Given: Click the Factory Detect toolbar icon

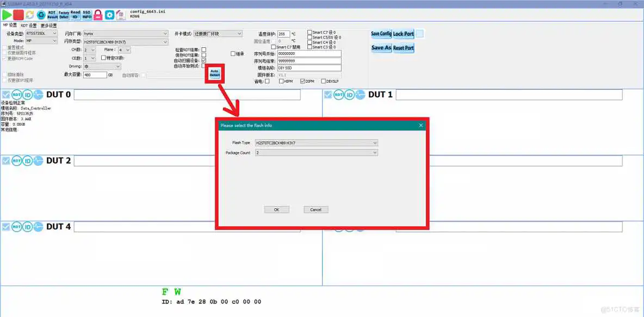Looking at the screenshot, I should tap(63, 15).
